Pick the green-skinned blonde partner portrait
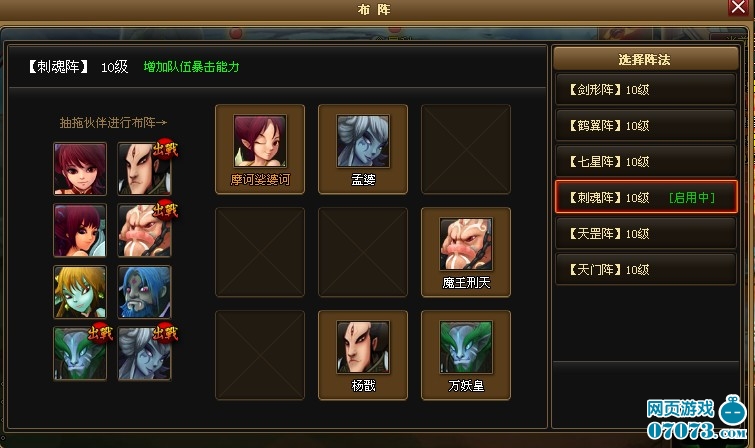The width and height of the screenshot is (755, 448). [80, 292]
